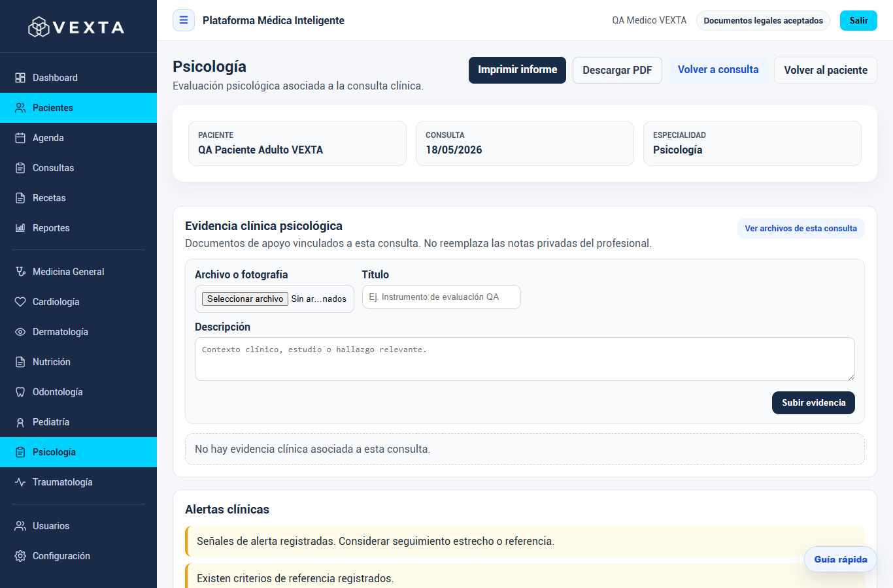Viewport: 893px width, 588px height.
Task: Open the Dashboard menu item
Action: point(78,78)
